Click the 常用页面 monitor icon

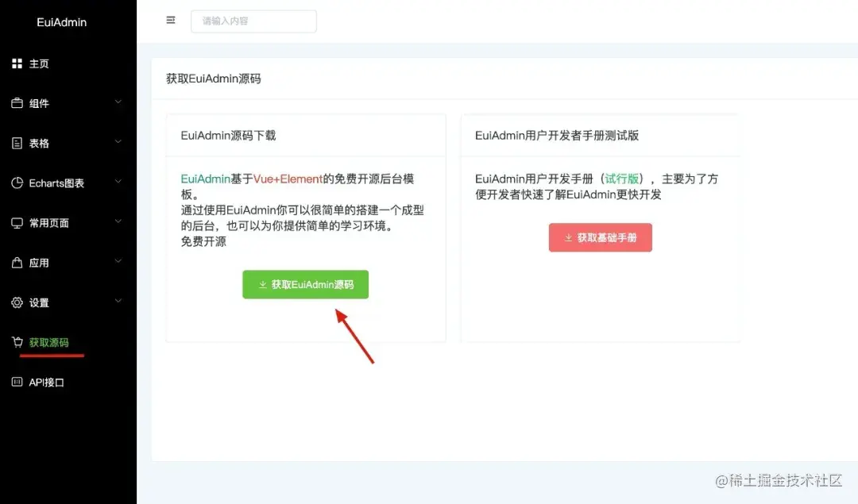click(17, 223)
